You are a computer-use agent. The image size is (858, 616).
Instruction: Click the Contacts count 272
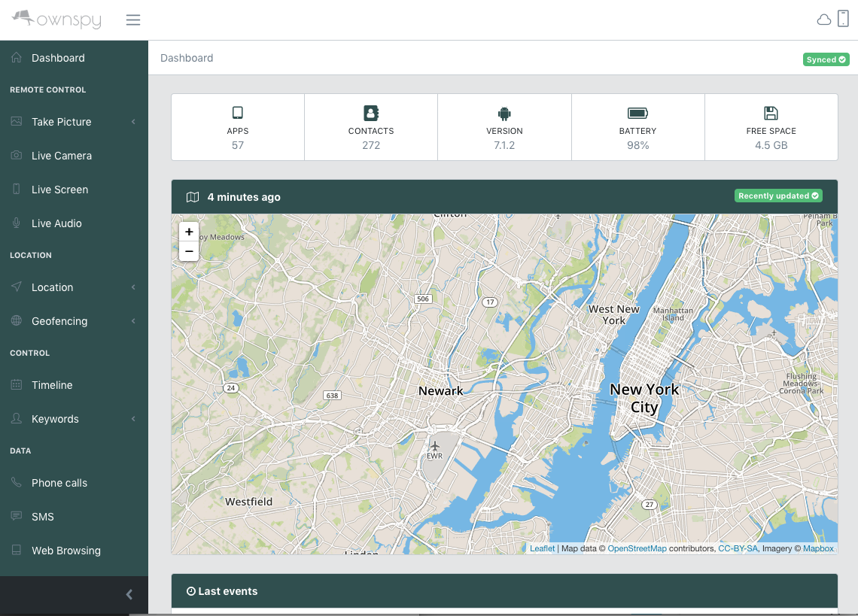371,145
